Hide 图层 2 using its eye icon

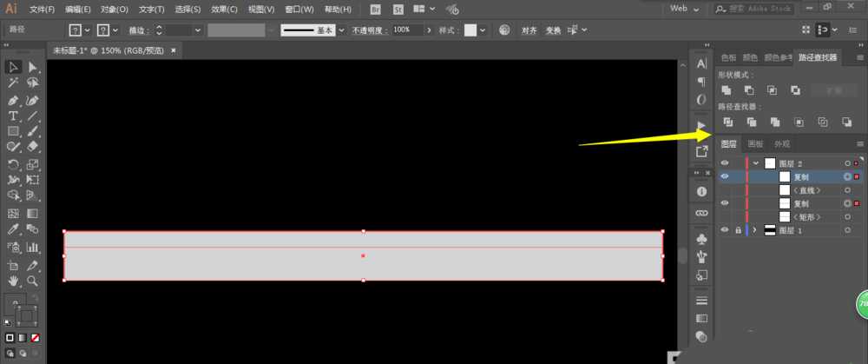[725, 163]
